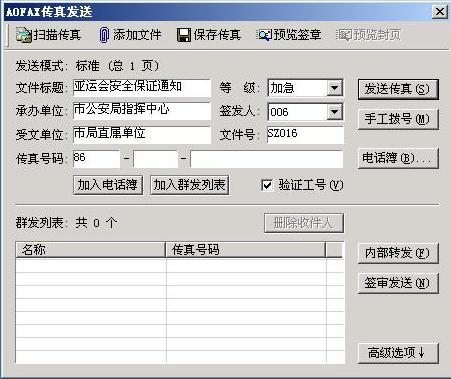The width and height of the screenshot is (451, 379).
Task: Click the 签发人 combo box showing 006
Action: coord(305,112)
